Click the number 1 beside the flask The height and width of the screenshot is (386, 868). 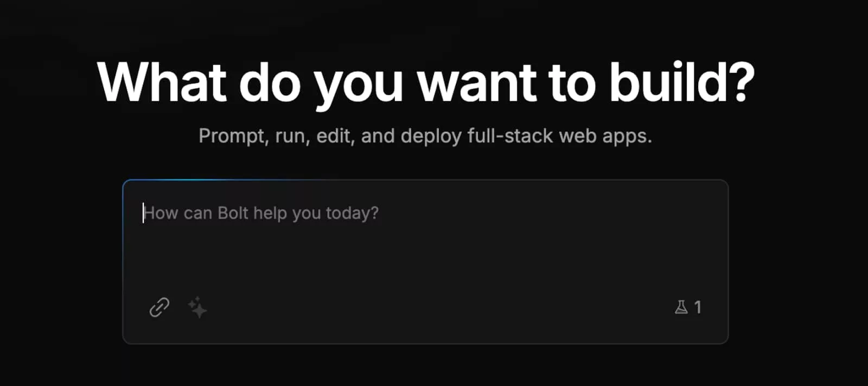[x=698, y=307]
